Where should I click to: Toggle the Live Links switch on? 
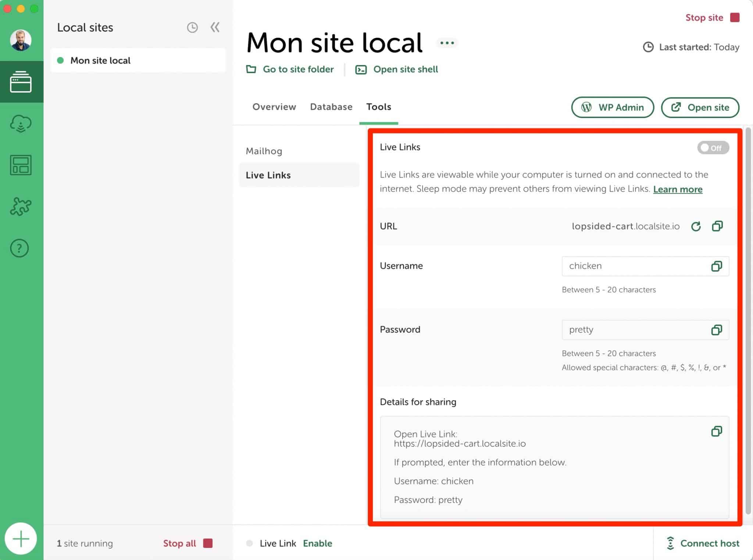(713, 148)
